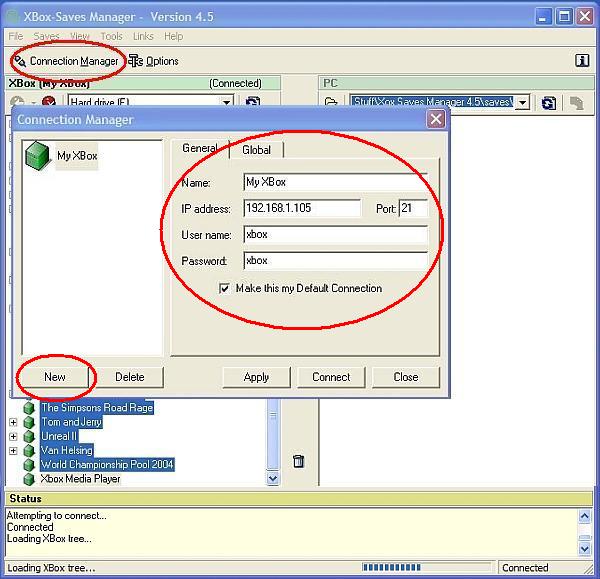
Task: Click the trash can delete icon
Action: 298,461
